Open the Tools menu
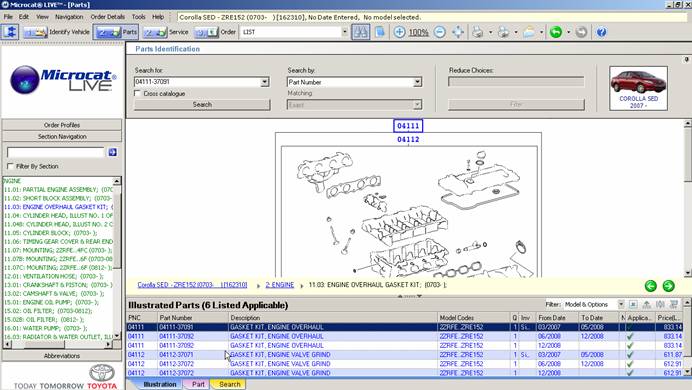The width and height of the screenshot is (692, 390). 138,17
